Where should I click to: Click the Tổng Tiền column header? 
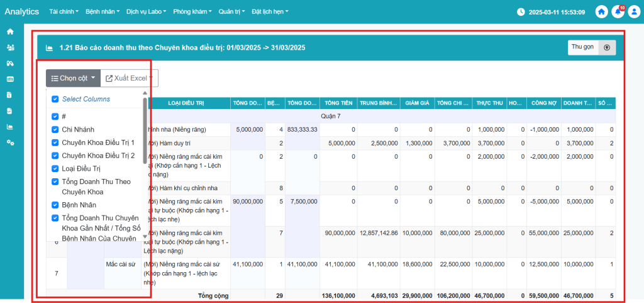coord(338,103)
